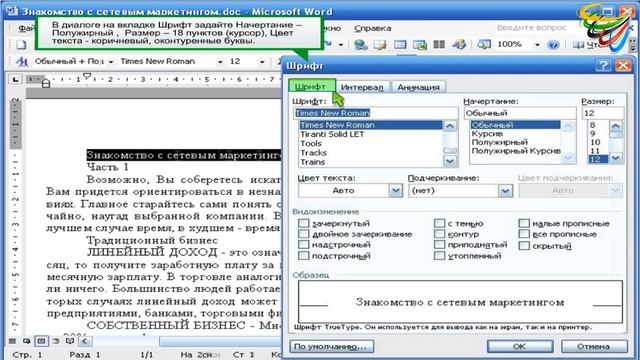Click the Введите вопрос help search box

(531, 28)
